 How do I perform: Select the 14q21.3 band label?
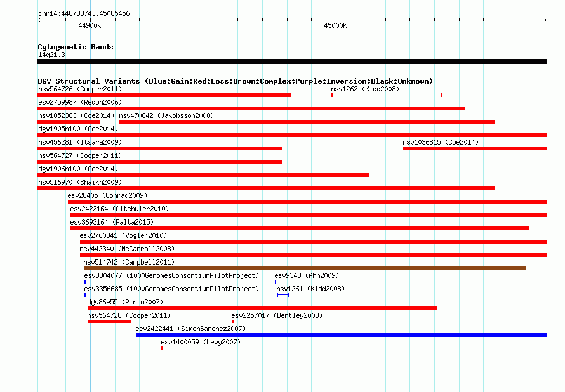pyautogui.click(x=51, y=55)
